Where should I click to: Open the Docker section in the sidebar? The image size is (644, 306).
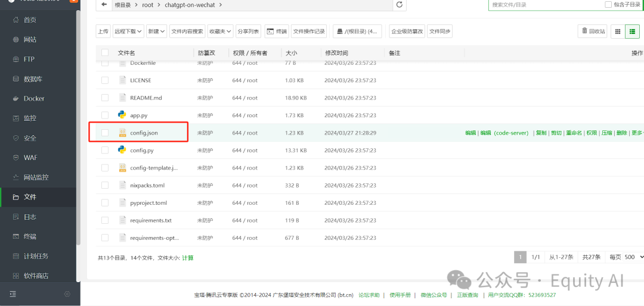point(33,99)
